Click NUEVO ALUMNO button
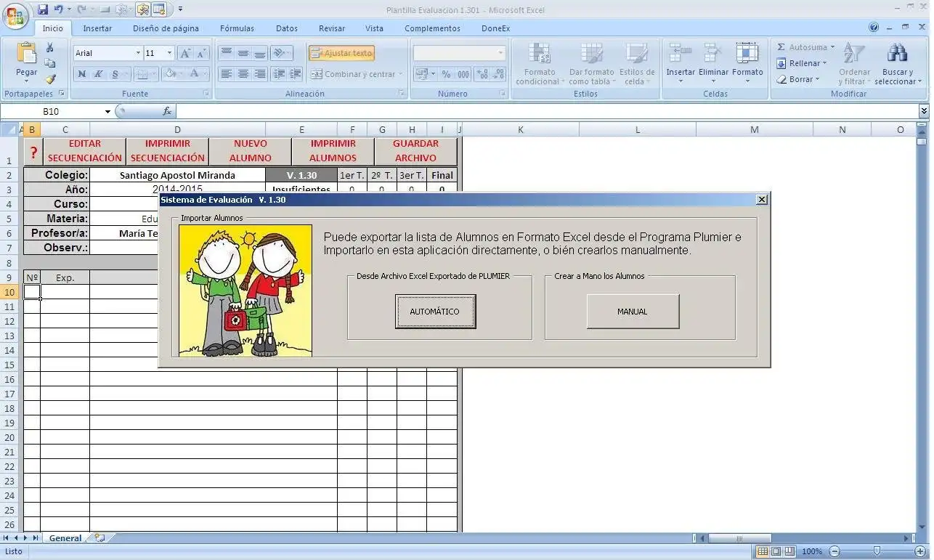The image size is (934, 560). (250, 152)
